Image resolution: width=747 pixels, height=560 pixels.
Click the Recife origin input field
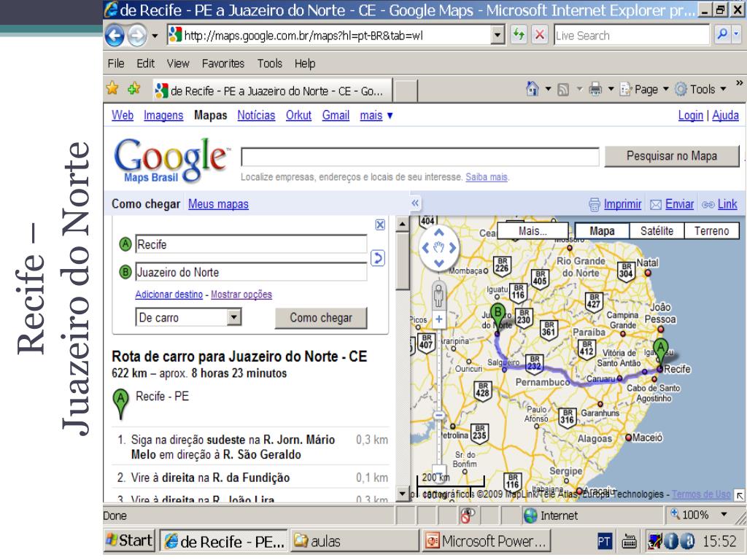251,244
